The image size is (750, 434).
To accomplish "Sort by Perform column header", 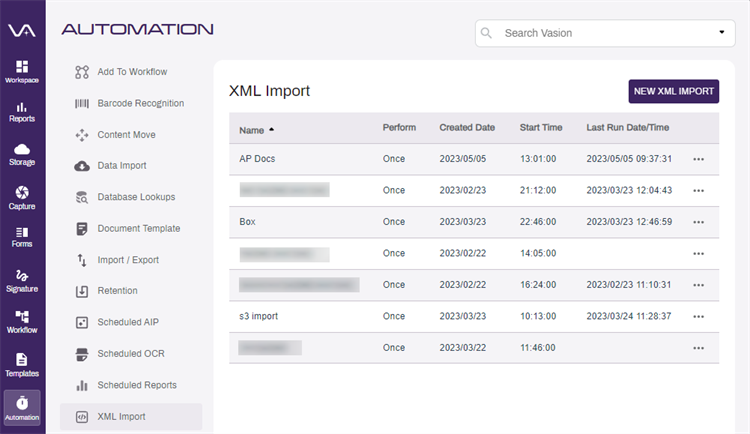I will coord(399,127).
